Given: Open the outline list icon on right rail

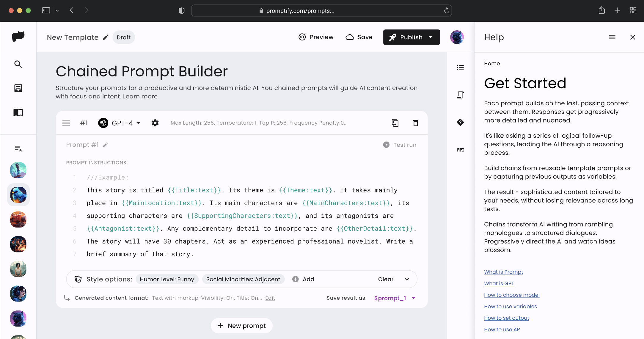Looking at the screenshot, I should coord(460,68).
